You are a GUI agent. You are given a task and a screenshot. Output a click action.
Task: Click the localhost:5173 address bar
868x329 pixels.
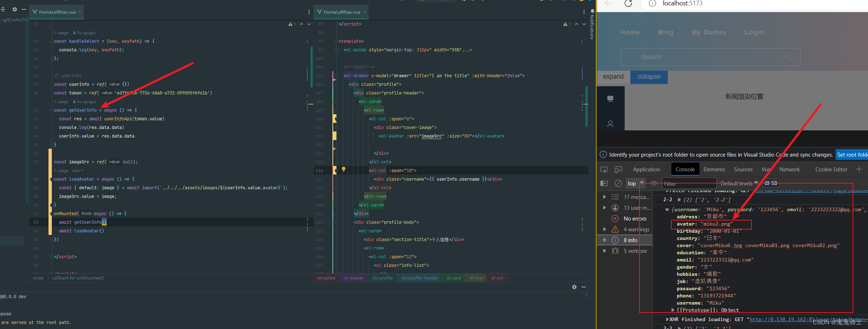coord(682,4)
